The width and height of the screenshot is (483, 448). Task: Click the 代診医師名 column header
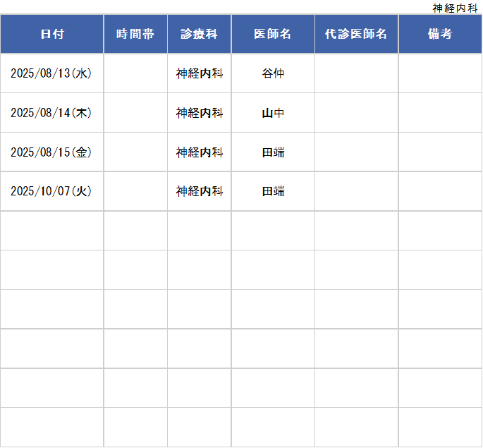coord(356,34)
